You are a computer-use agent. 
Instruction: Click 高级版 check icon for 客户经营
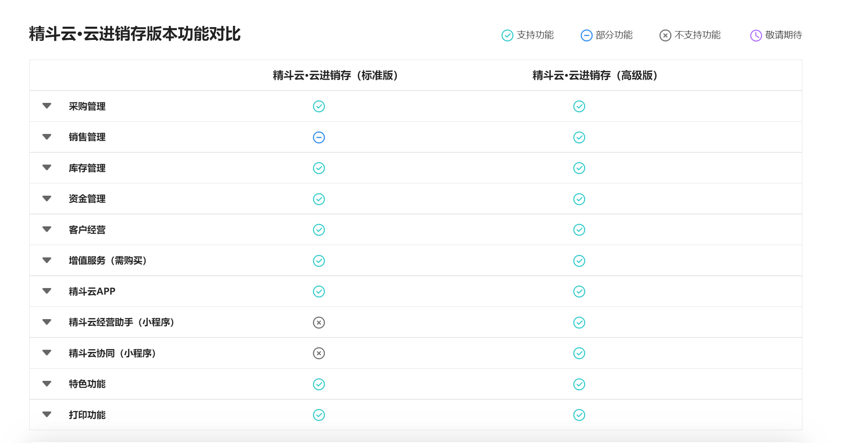tap(579, 230)
